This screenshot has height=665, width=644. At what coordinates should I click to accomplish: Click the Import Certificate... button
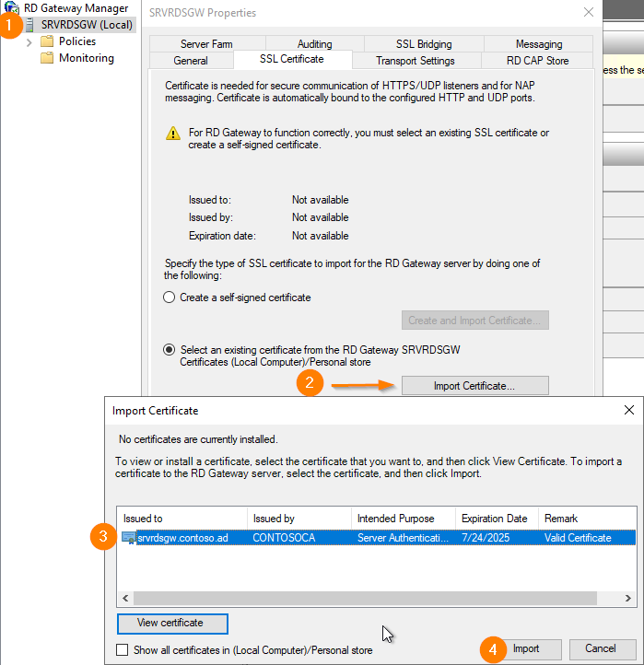475,386
